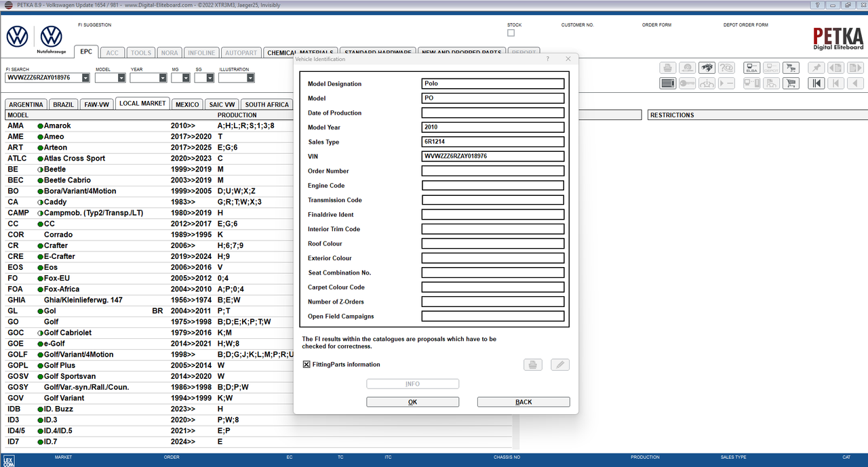
Task: Click the question-at help icon
Action: pyautogui.click(x=726, y=68)
